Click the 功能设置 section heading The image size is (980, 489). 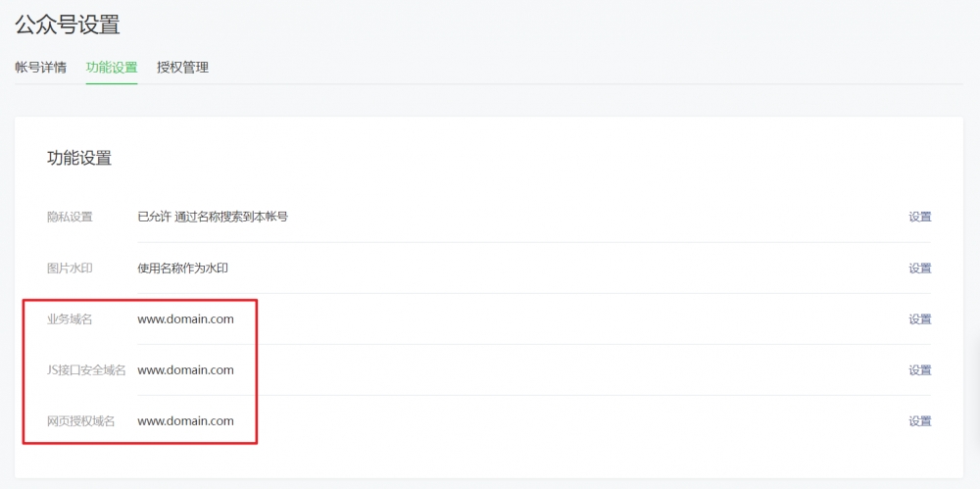point(79,158)
